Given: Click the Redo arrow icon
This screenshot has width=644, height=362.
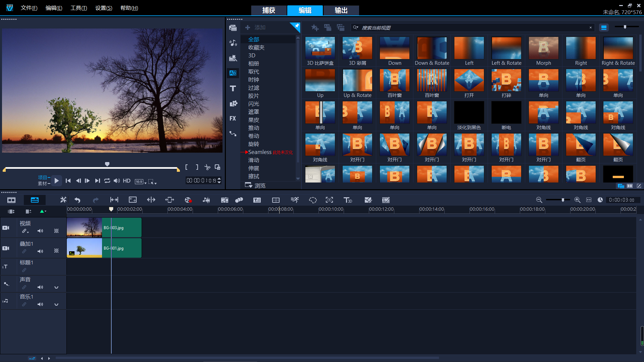Looking at the screenshot, I should click(96, 200).
